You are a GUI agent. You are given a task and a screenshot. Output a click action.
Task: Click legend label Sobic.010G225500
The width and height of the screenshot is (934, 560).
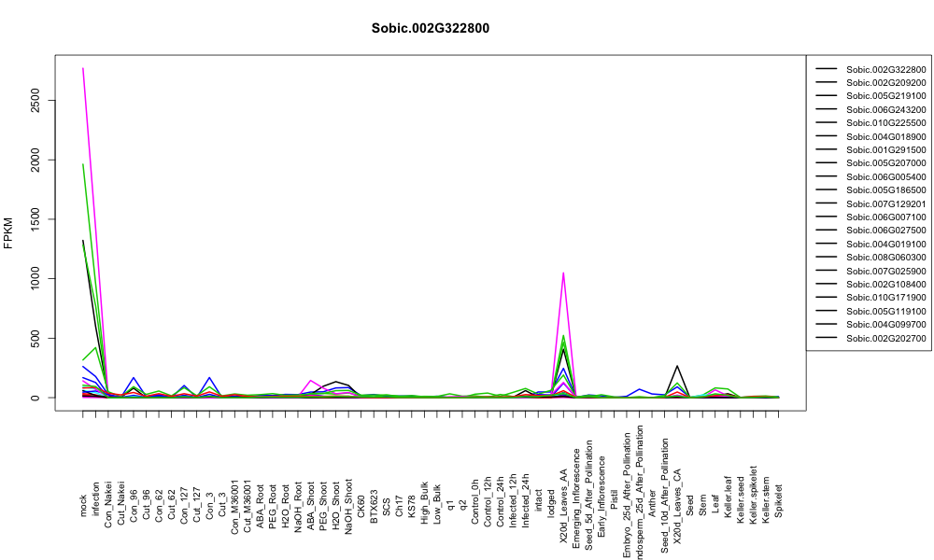(885, 122)
